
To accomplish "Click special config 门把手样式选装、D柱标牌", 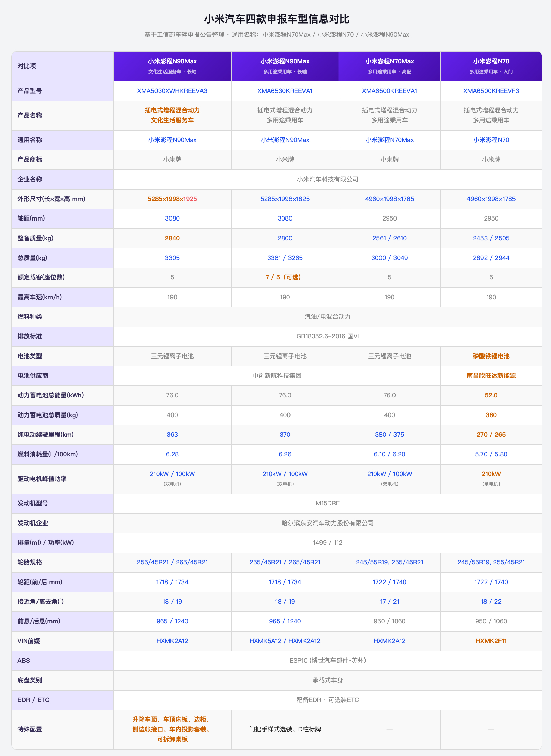I will [x=285, y=729].
